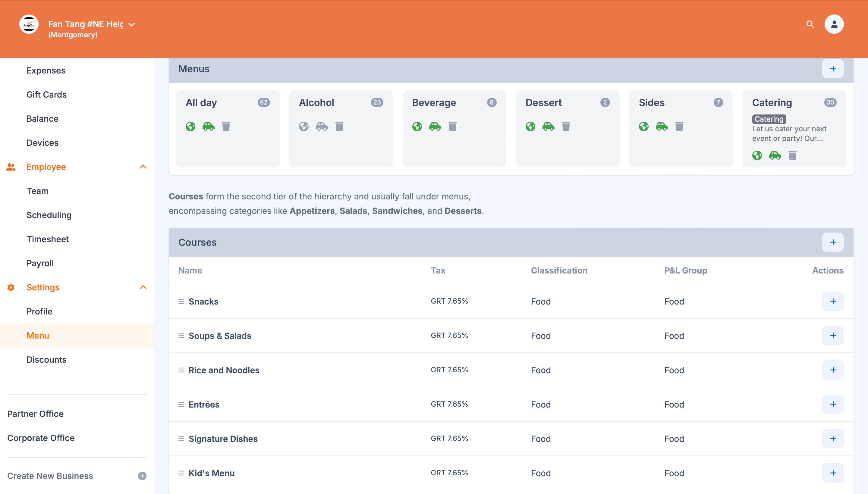
Task: Add a new menu with plus button
Action: [x=833, y=69]
